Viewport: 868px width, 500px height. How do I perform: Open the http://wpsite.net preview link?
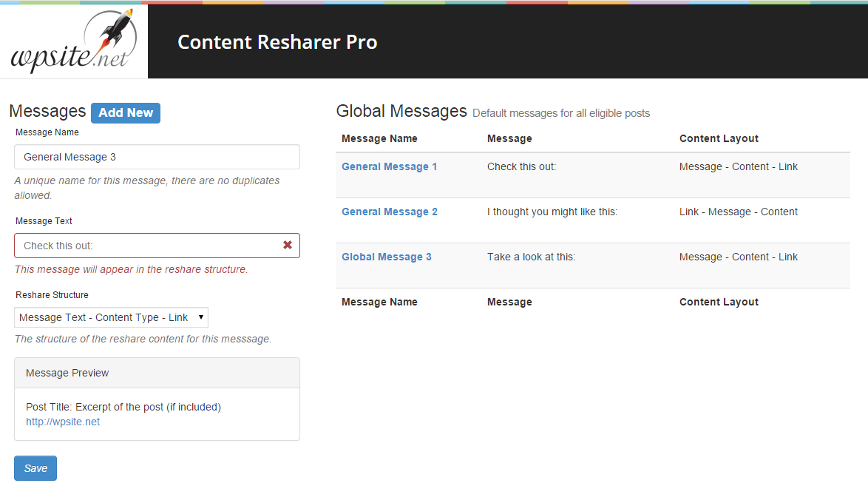click(x=63, y=422)
